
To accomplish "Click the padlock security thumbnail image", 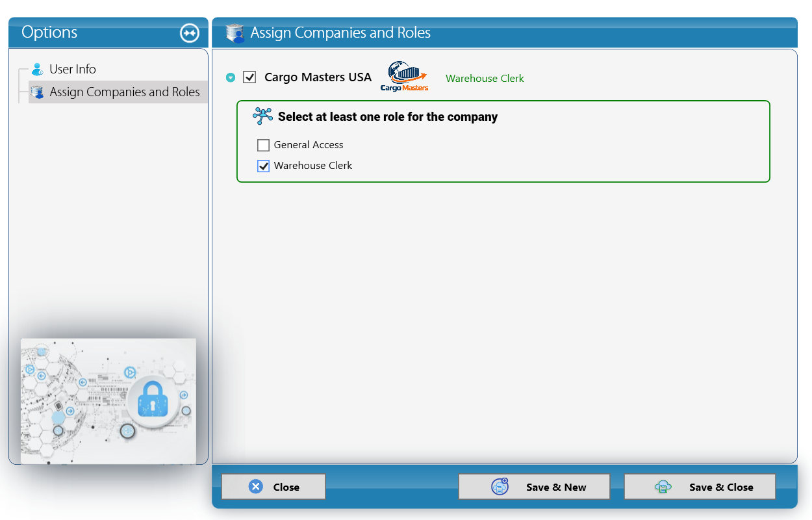I will click(108, 401).
